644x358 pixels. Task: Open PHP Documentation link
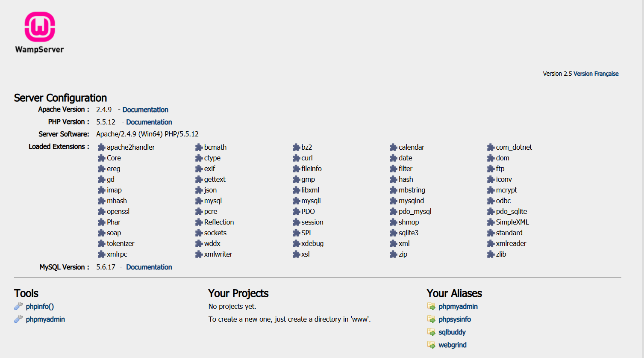(149, 122)
